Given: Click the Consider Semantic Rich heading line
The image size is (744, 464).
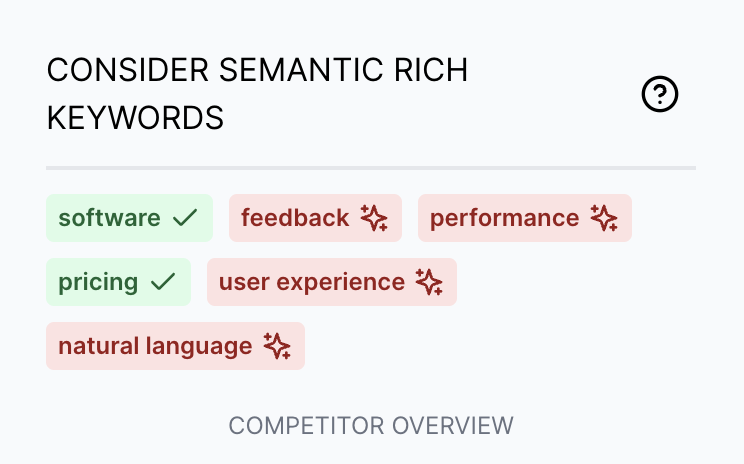Looking at the screenshot, I should [x=257, y=70].
